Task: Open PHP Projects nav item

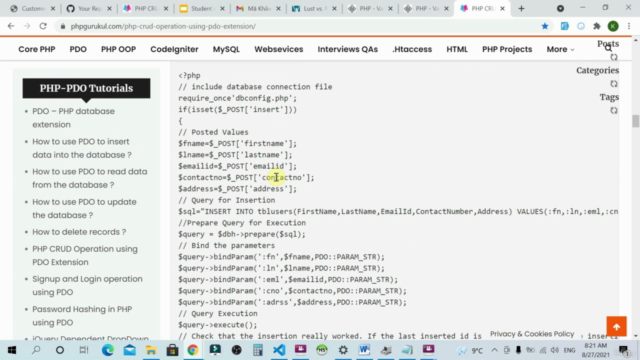Action: coord(507,49)
